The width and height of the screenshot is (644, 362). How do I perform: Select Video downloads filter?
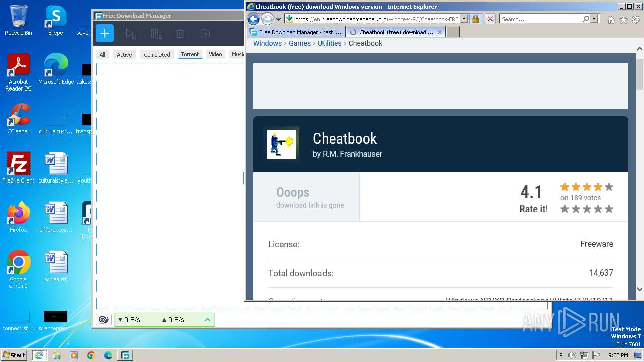click(x=215, y=54)
